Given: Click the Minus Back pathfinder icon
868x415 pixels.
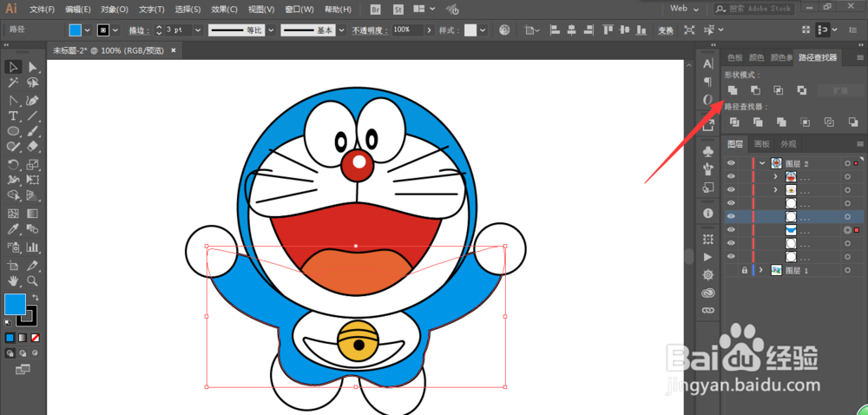Looking at the screenshot, I should pos(852,122).
